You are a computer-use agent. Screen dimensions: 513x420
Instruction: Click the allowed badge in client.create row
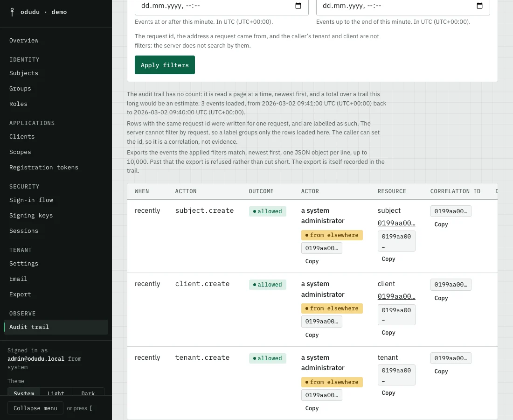[268, 285]
